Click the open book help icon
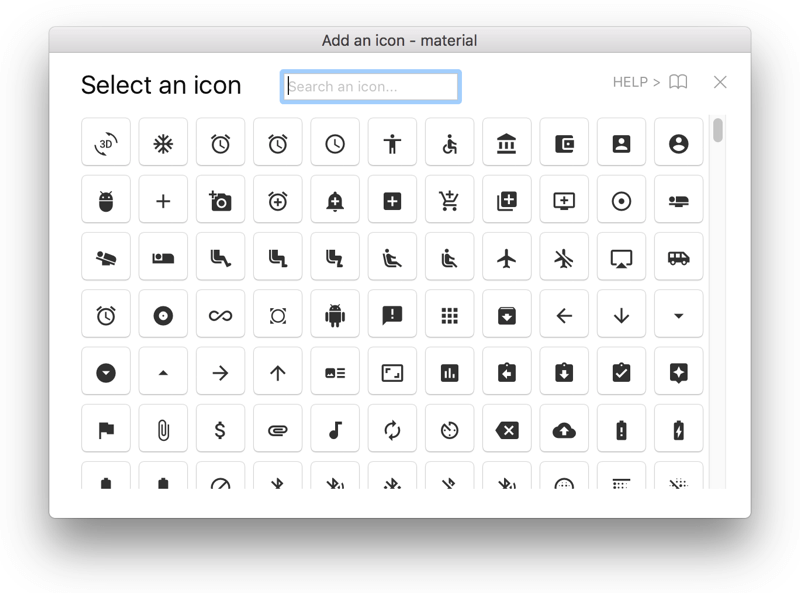Viewport: 800px width, 593px height. pyautogui.click(x=678, y=82)
